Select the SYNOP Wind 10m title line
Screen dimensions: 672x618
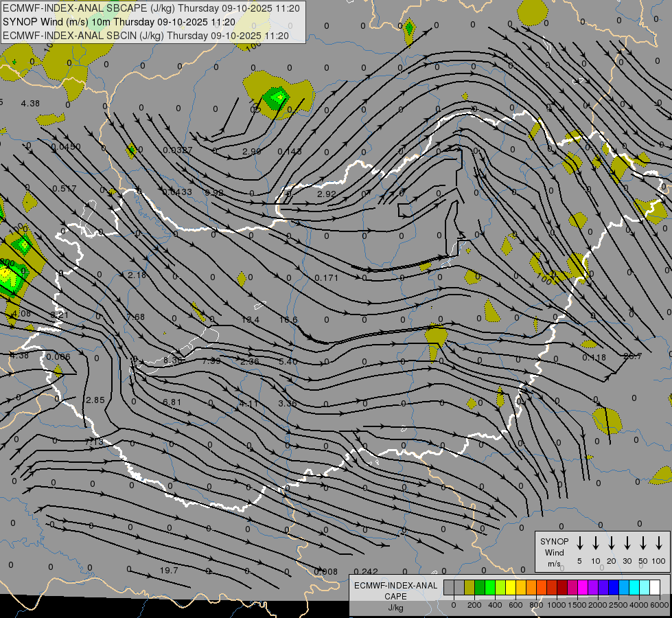[119, 22]
